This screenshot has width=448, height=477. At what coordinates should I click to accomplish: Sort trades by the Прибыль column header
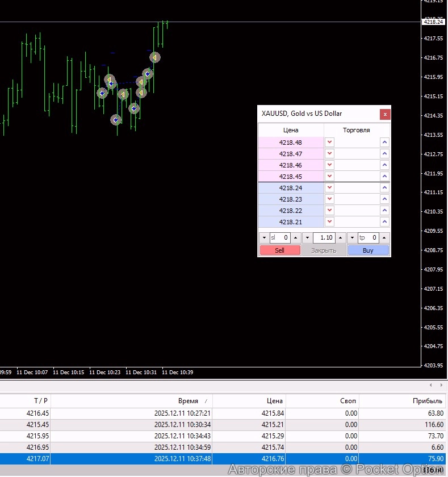coord(427,401)
